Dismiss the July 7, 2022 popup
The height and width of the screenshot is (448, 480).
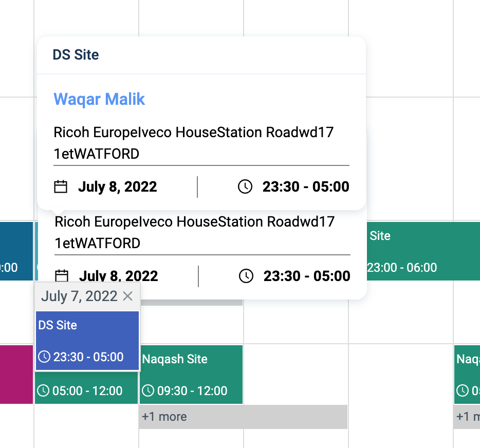coord(128,296)
